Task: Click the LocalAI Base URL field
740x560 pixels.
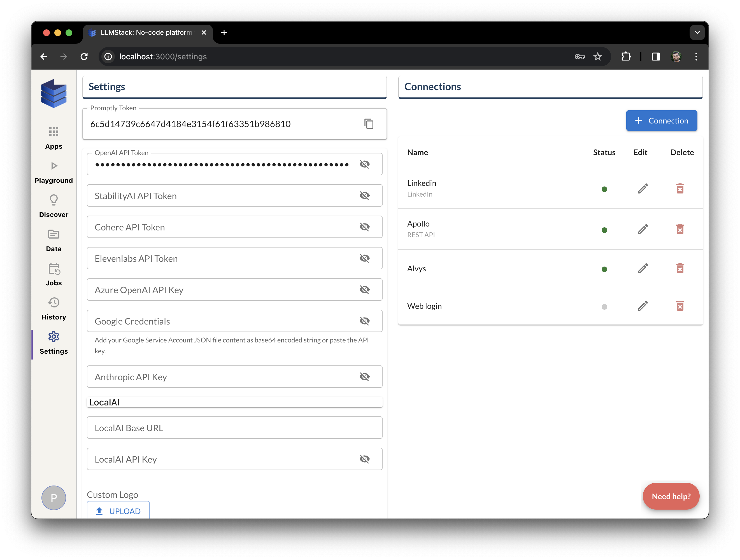Action: click(x=234, y=428)
